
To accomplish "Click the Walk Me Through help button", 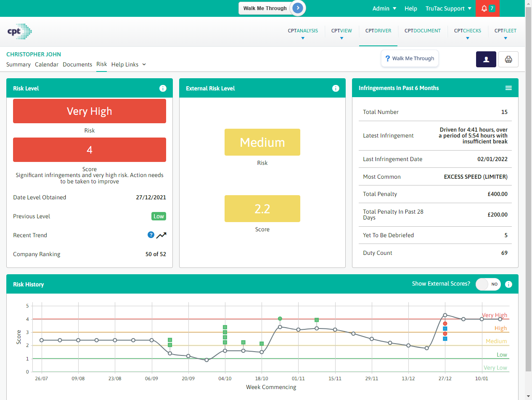I will (410, 58).
